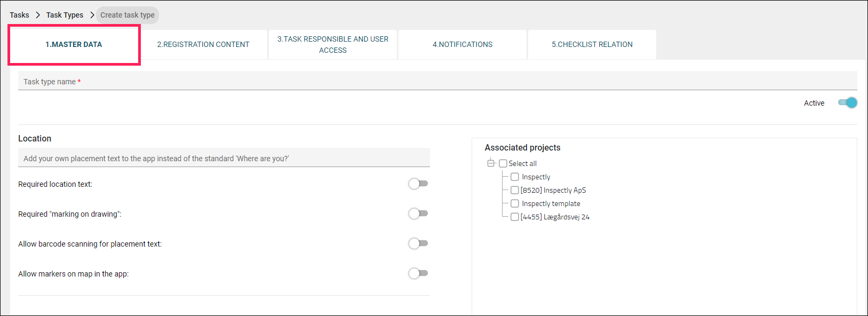The image size is (868, 316).
Task: Select the [4455] Lægårdsvej 24 checkbox
Action: click(x=515, y=217)
